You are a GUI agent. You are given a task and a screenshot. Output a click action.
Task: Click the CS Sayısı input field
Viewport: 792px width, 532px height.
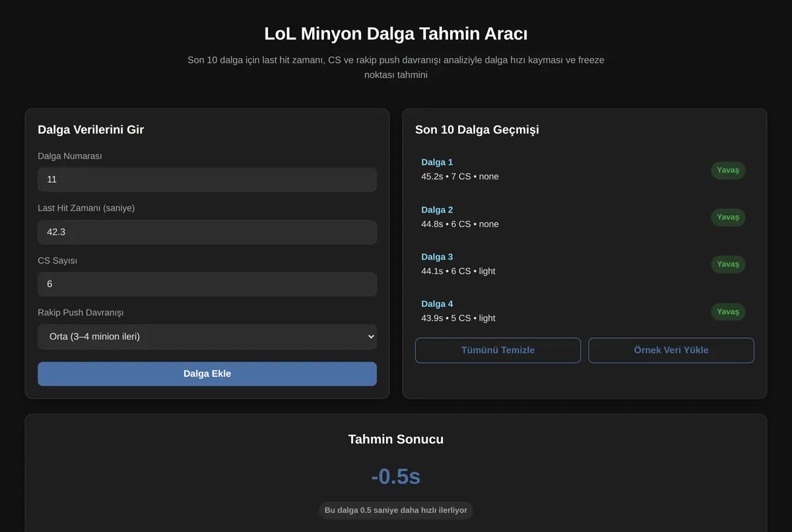[x=207, y=284]
